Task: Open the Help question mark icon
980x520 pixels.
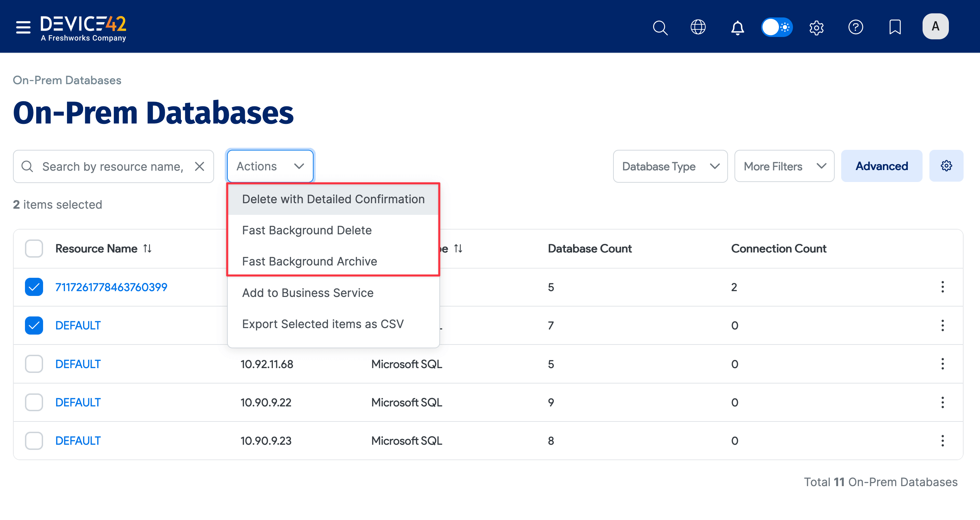Action: [856, 27]
